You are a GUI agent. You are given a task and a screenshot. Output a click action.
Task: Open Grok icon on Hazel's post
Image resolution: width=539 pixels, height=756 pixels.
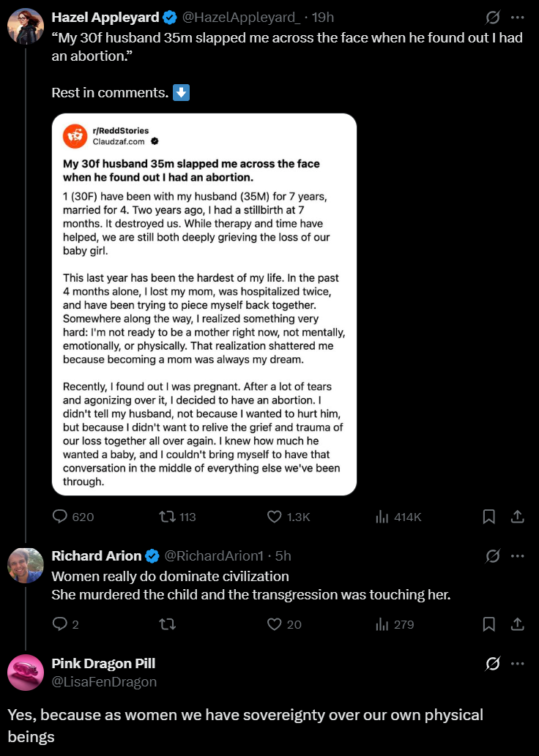(x=493, y=16)
